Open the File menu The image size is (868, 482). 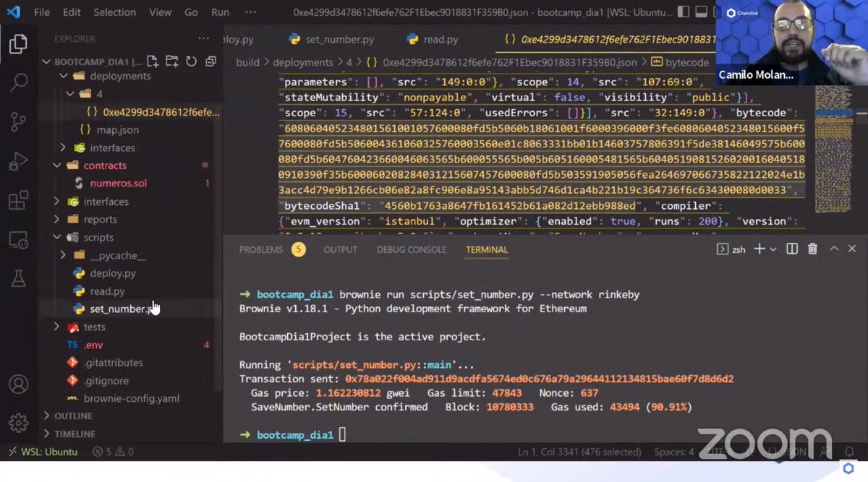coord(42,12)
